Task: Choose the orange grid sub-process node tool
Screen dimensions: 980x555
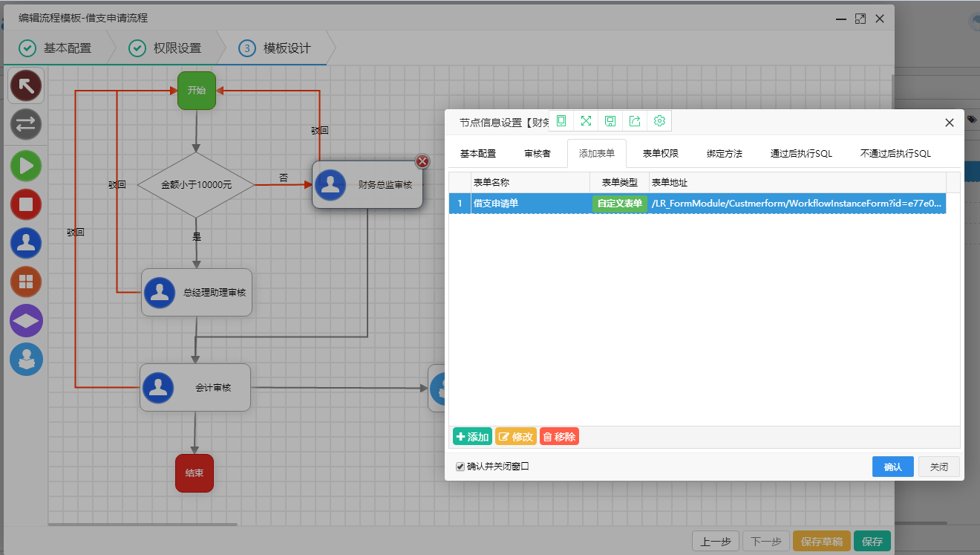Action: click(x=26, y=282)
